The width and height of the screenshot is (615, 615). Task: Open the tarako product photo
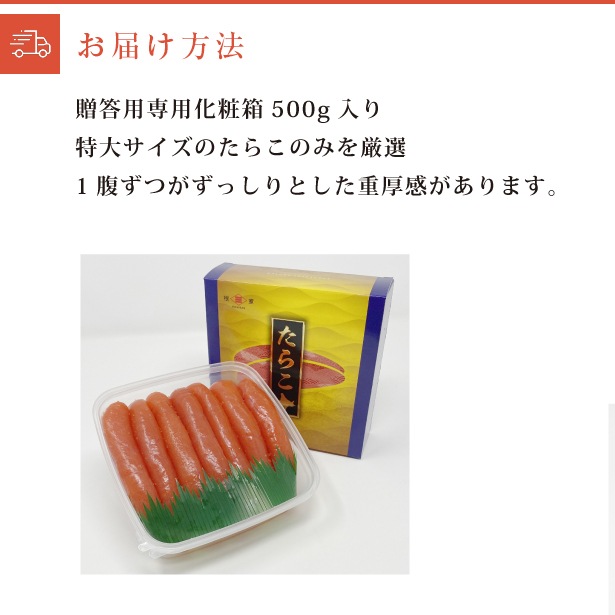pos(245,414)
